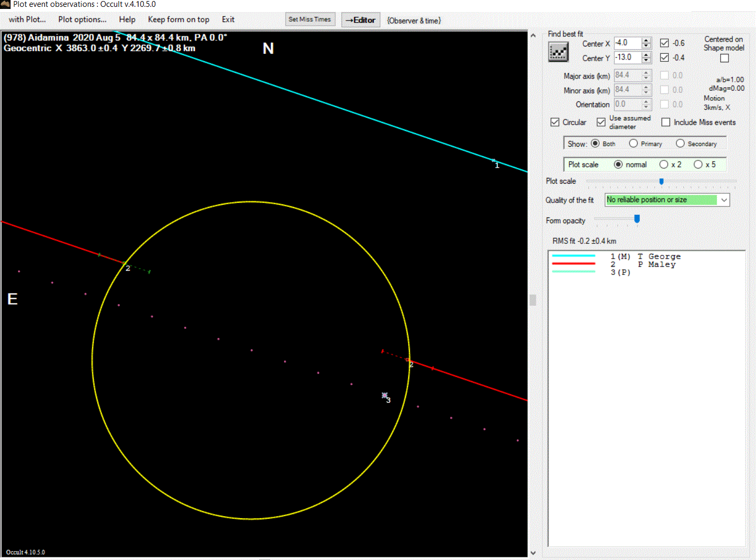This screenshot has width=756, height=560.
Task: Click the event 1 marker on cyan line
Action: (494, 160)
